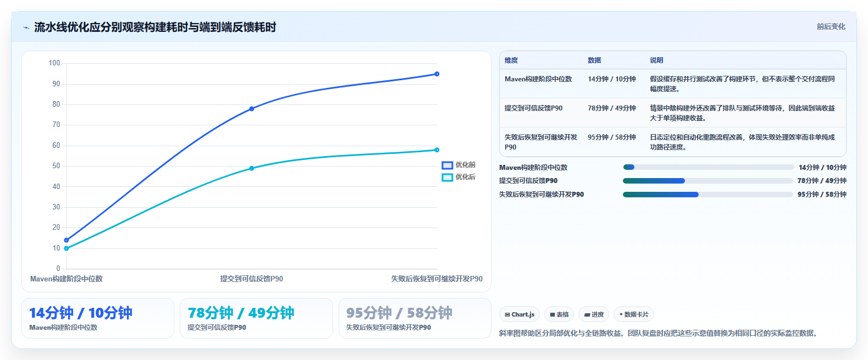
Task: Click the 优化后 data point at 10
Action: click(67, 248)
